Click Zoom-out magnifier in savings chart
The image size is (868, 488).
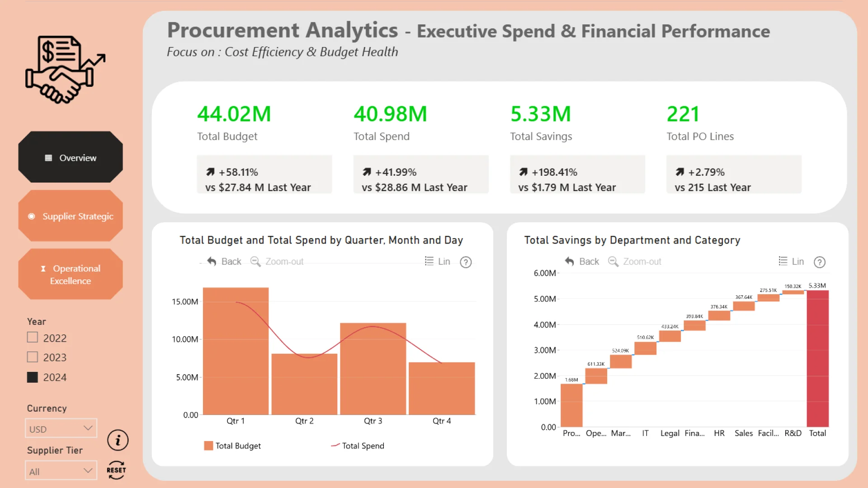pos(613,262)
